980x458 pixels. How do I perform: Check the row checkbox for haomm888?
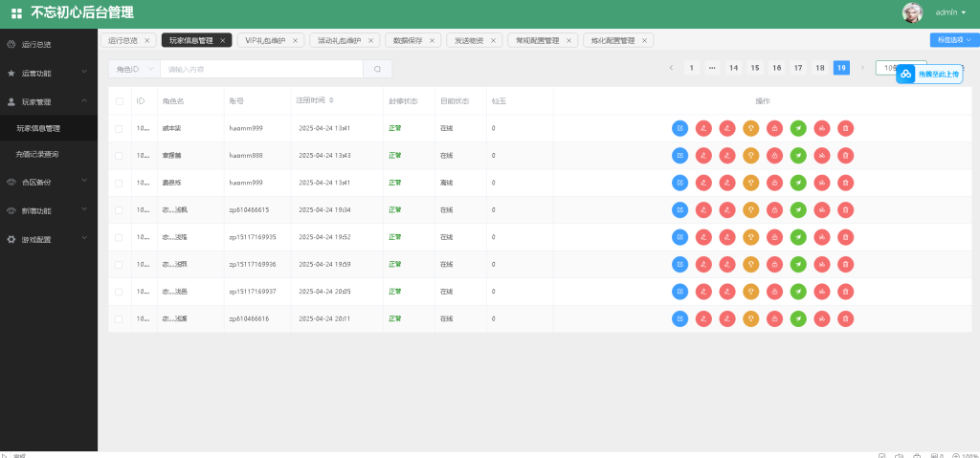coord(120,155)
